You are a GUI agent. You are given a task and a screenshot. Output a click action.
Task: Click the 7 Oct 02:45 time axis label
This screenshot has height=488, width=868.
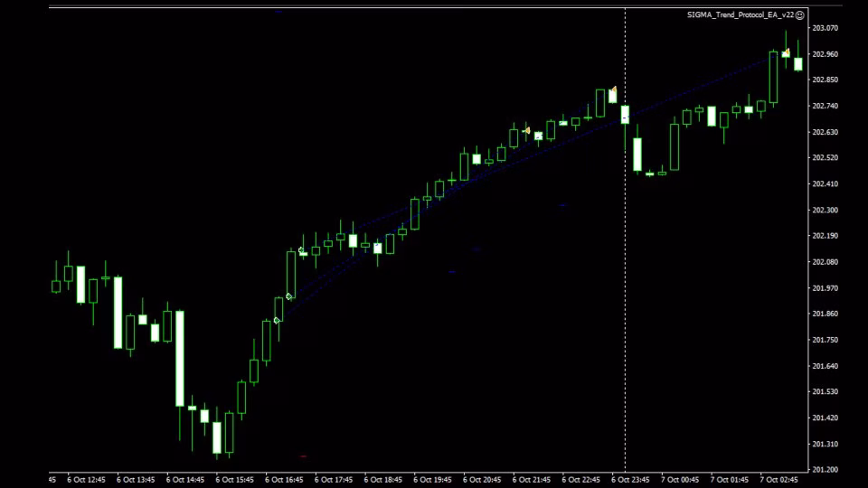[778, 480]
